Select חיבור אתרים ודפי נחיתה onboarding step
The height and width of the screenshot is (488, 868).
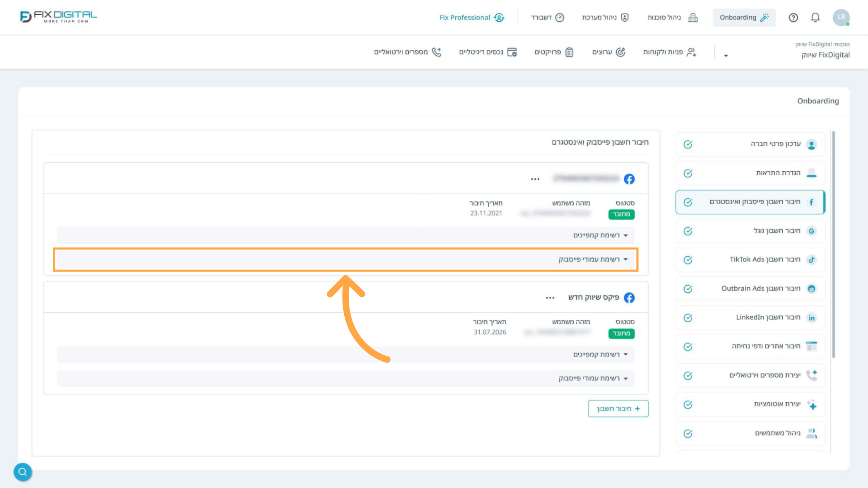pyautogui.click(x=750, y=346)
